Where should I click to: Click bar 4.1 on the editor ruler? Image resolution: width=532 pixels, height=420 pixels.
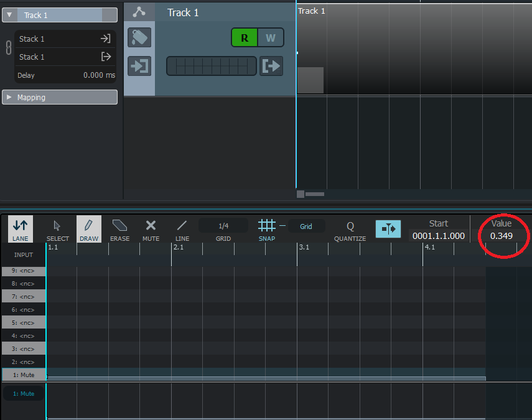429,247
